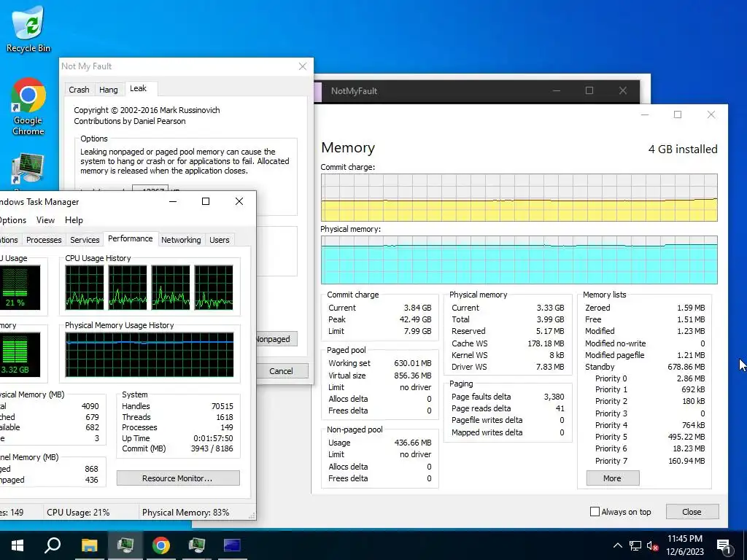747x560 pixels.
Task: Click Close button in Memory window
Action: [x=692, y=512]
